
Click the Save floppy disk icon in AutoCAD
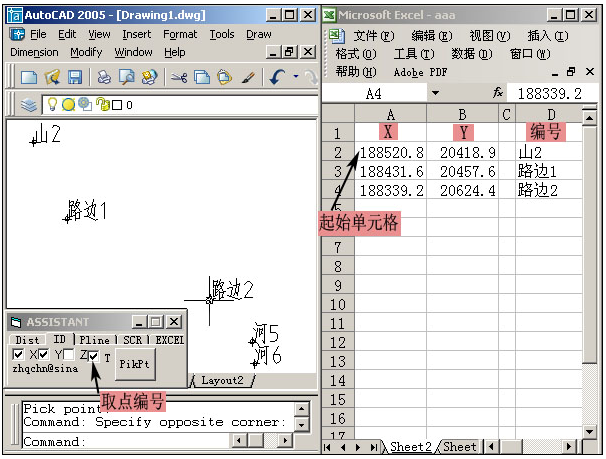(75, 77)
